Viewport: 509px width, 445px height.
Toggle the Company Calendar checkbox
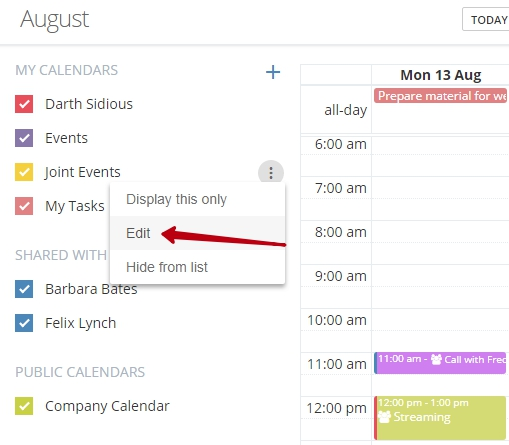point(24,406)
